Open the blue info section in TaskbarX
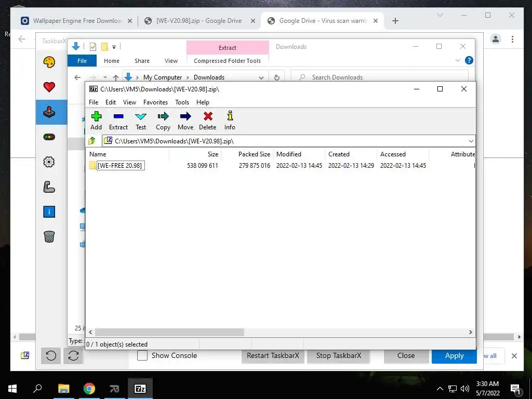This screenshot has height=399, width=532. click(49, 212)
